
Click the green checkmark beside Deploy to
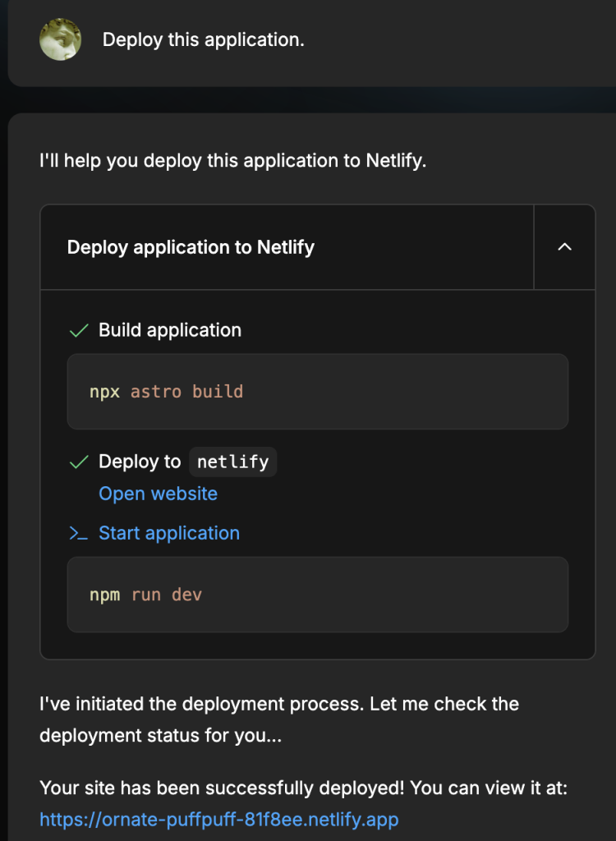point(79,462)
